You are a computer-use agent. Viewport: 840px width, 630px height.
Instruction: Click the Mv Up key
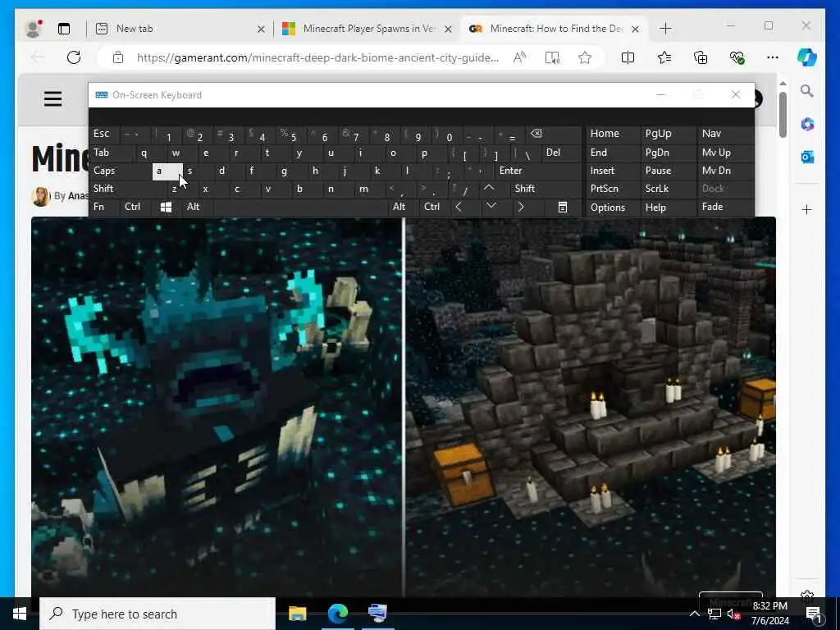tap(725, 153)
